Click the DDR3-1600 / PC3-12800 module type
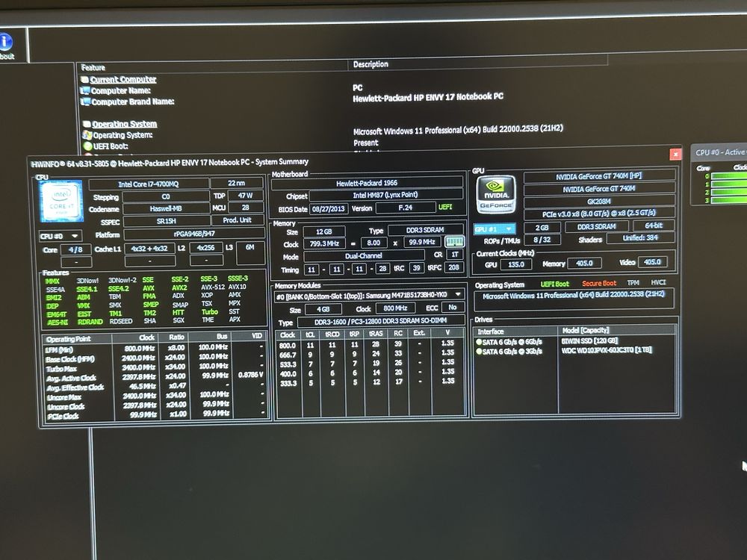 click(x=381, y=321)
